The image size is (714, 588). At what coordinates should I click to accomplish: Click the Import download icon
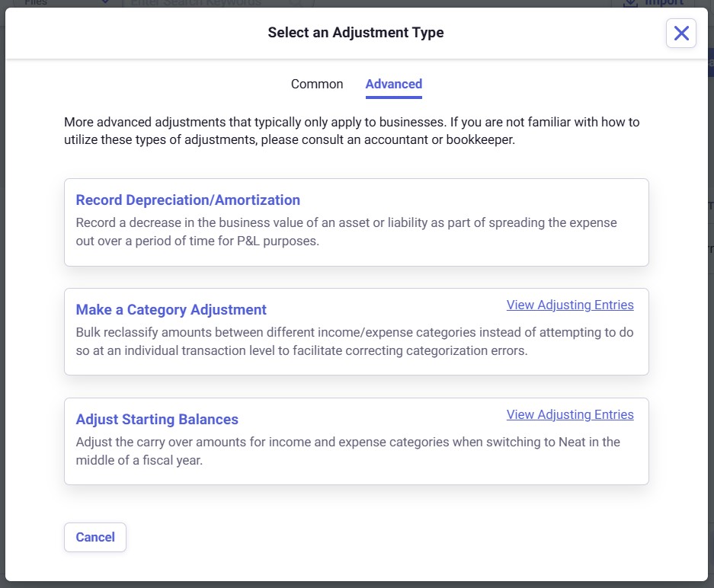point(631,3)
